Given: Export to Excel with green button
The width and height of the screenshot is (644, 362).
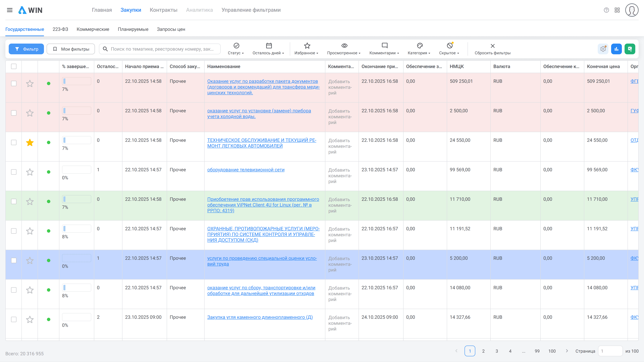Looking at the screenshot, I should tap(630, 49).
